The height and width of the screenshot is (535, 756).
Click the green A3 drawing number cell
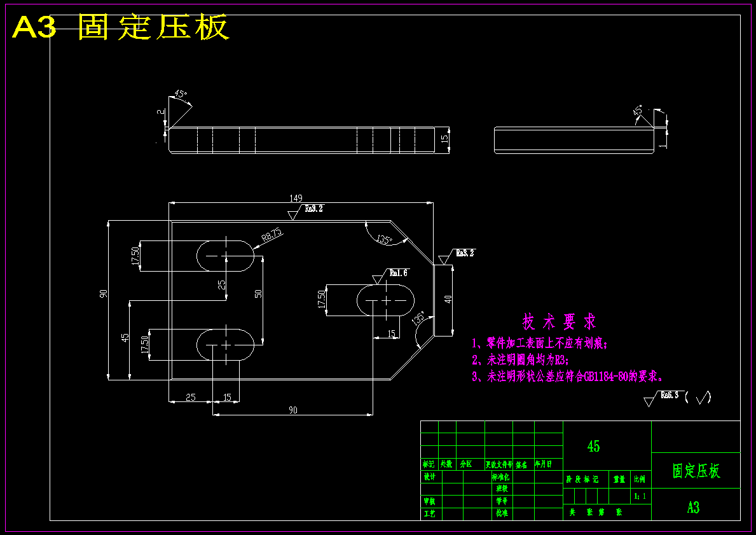click(x=693, y=508)
